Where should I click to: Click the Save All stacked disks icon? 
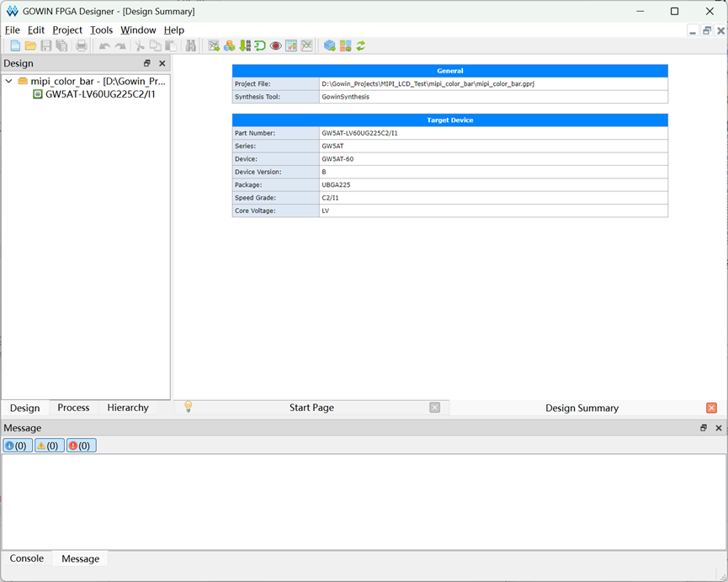(x=61, y=45)
